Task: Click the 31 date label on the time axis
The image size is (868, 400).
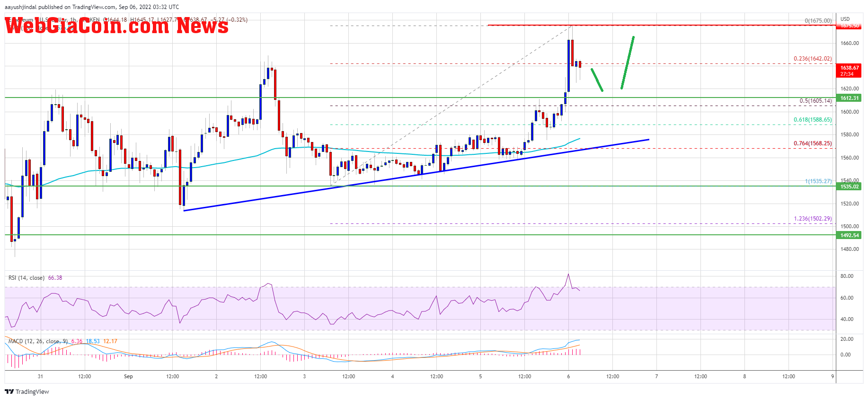Action: coord(40,376)
